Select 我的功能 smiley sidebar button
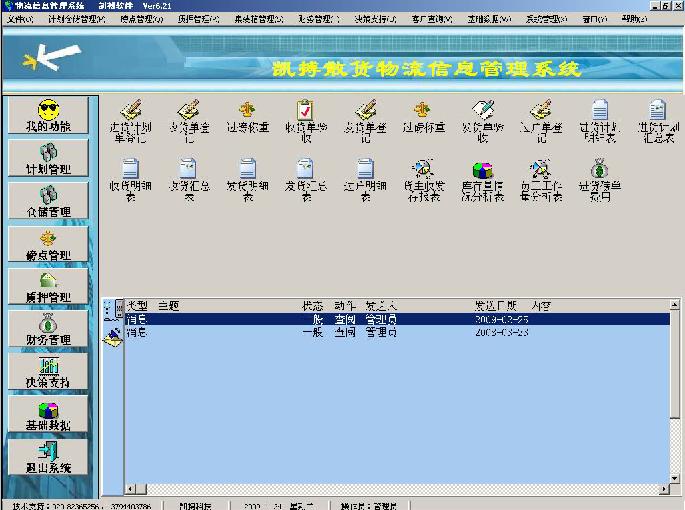The image size is (685, 510). tap(48, 115)
